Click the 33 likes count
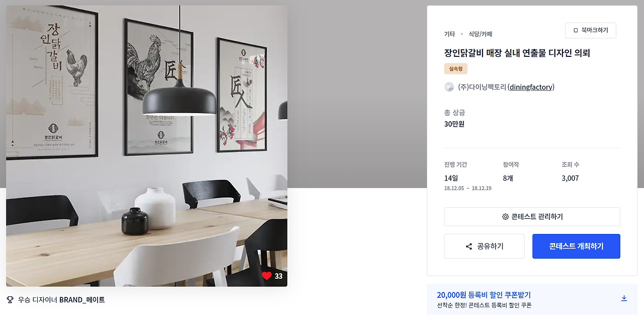 pos(279,276)
